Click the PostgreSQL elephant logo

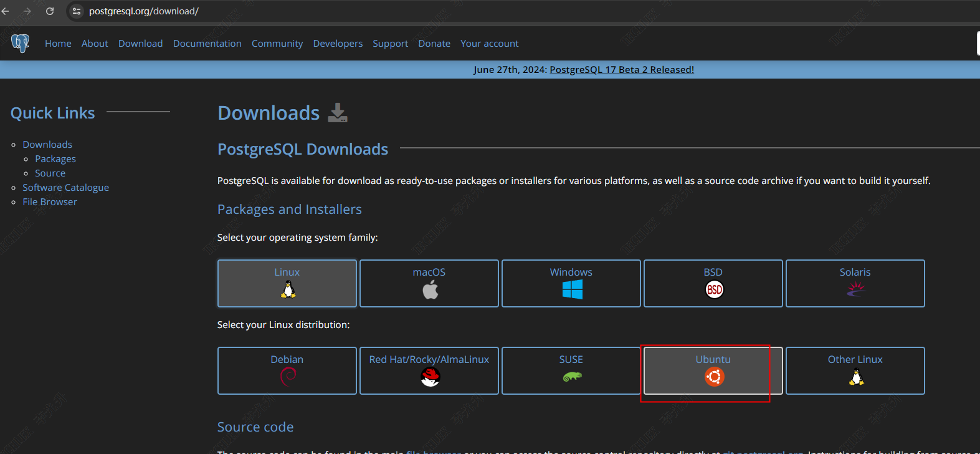tap(20, 43)
